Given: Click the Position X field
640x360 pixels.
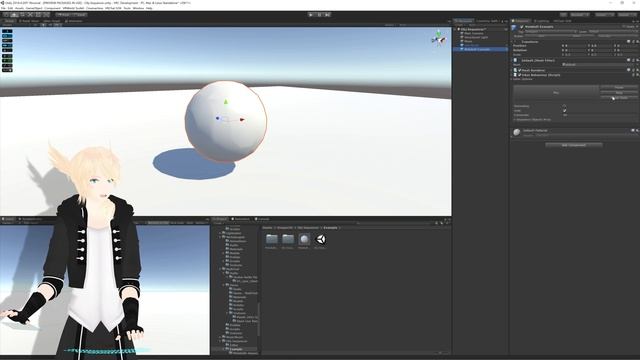Looking at the screenshot, I should (576, 46).
